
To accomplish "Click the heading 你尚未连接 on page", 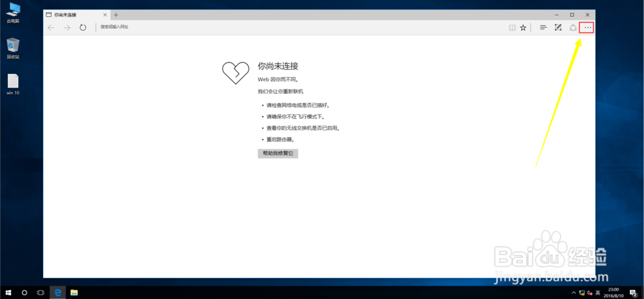I will click(x=278, y=66).
